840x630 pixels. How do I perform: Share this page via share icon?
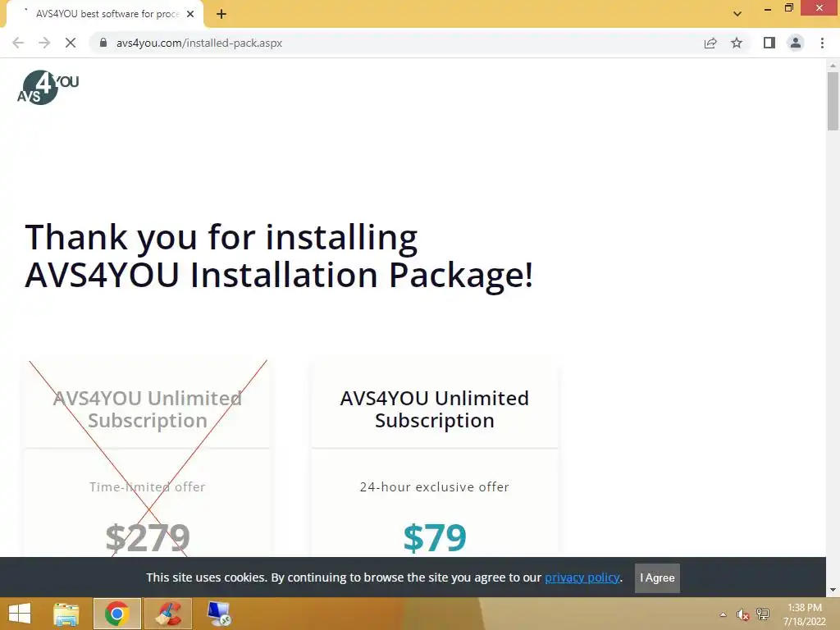coord(710,43)
